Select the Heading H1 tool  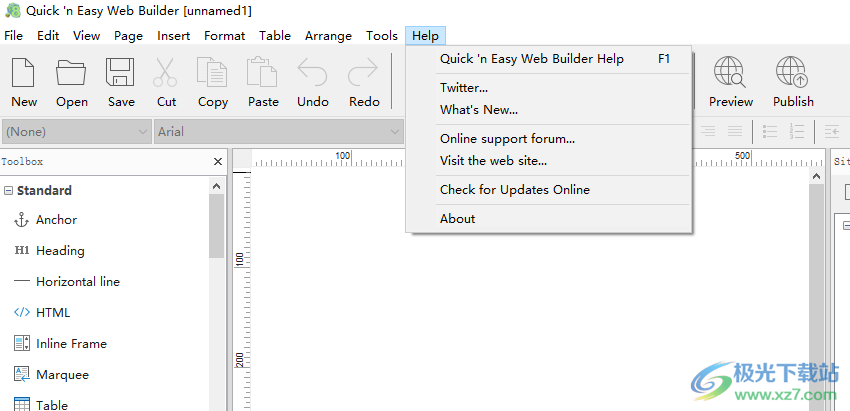click(49, 251)
